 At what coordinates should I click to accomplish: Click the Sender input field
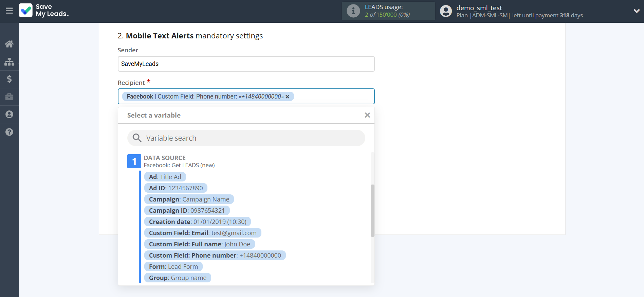(x=246, y=64)
